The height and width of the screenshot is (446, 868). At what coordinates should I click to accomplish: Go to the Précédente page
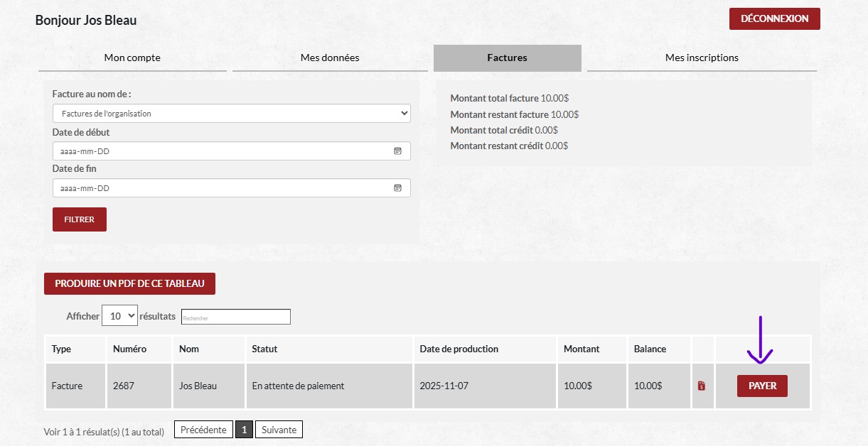point(203,430)
